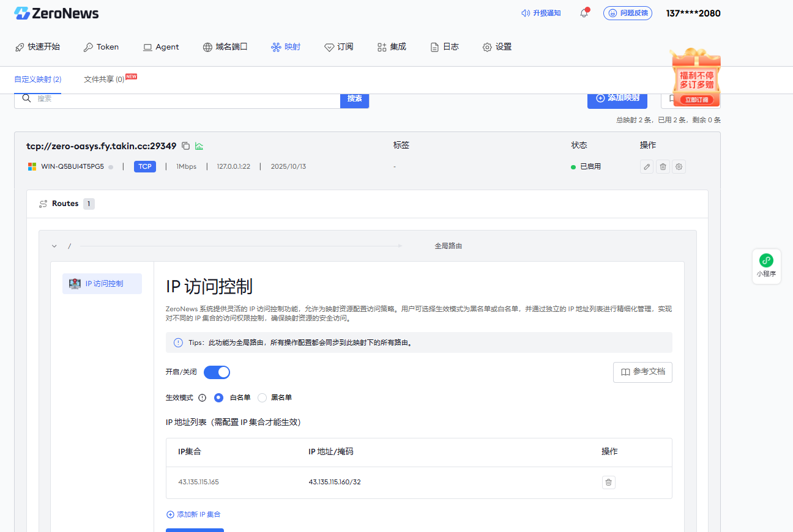
Task: Open traffic statistics chart icon
Action: coord(199,146)
